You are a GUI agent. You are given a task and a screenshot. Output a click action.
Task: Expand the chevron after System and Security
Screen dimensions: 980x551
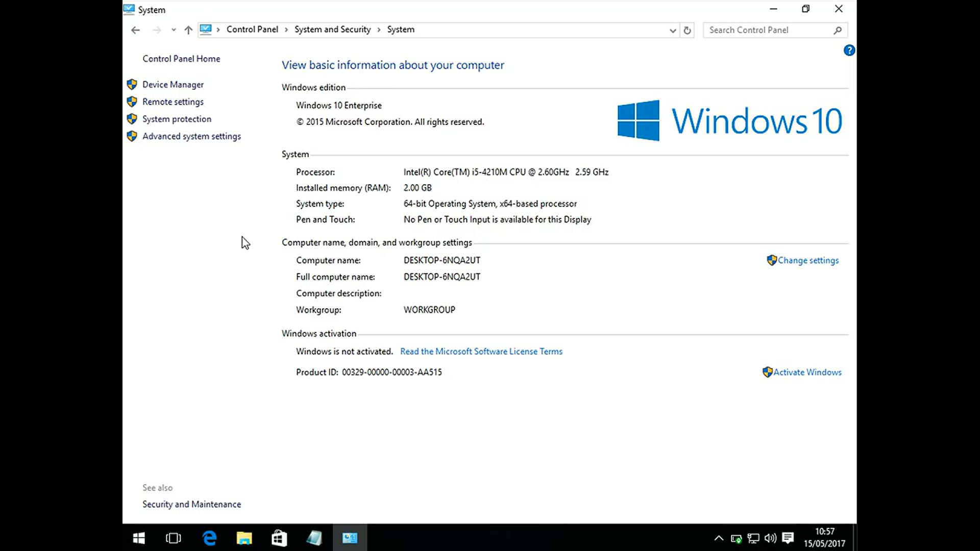pos(379,30)
